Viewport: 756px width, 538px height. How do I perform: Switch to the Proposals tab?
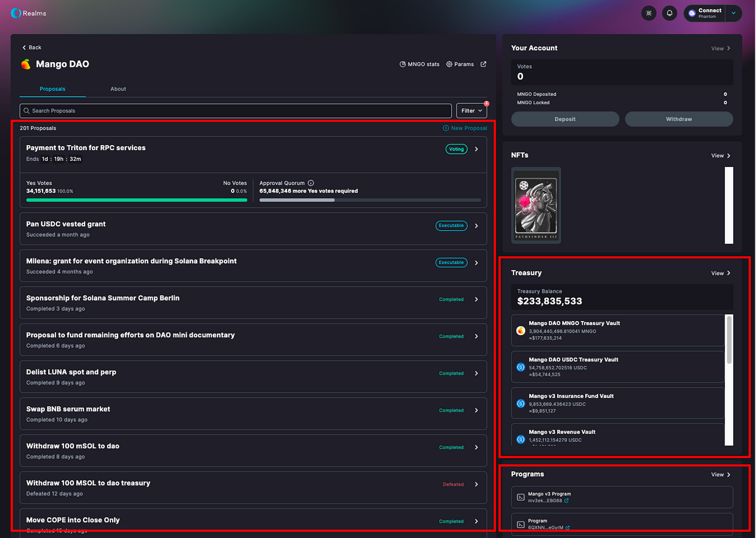coord(52,89)
